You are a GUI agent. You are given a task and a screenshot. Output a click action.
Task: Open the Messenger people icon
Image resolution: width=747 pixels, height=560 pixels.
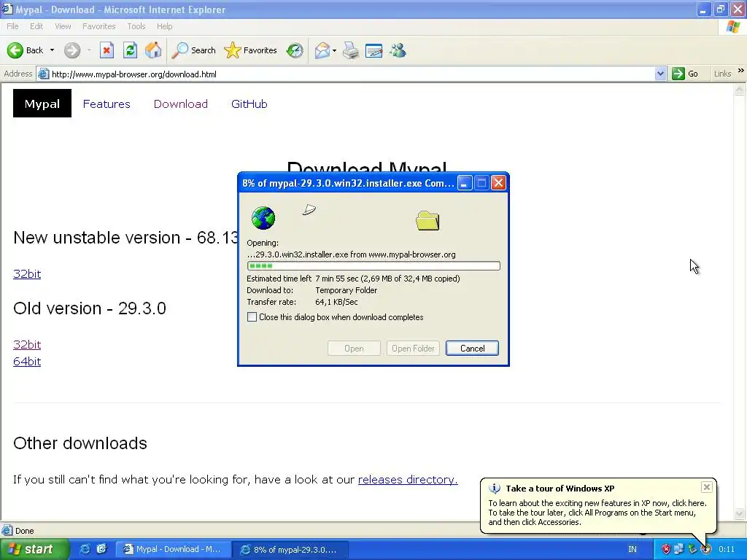point(398,50)
